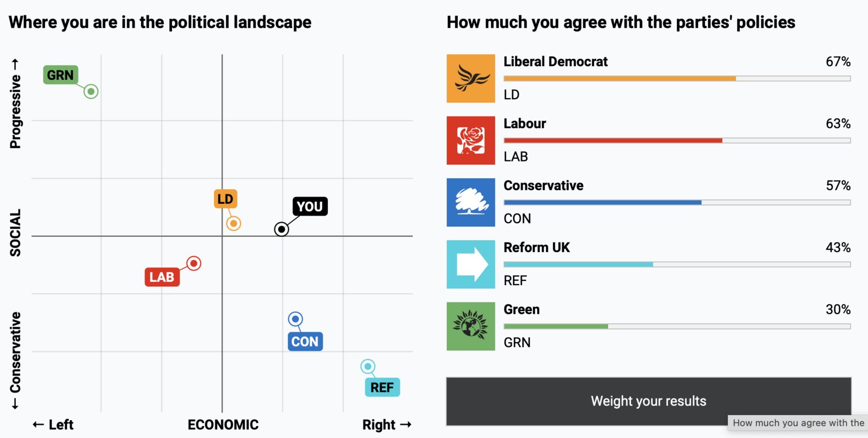Click the Labour rose logo
The height and width of the screenshot is (438, 868).
[x=470, y=140]
